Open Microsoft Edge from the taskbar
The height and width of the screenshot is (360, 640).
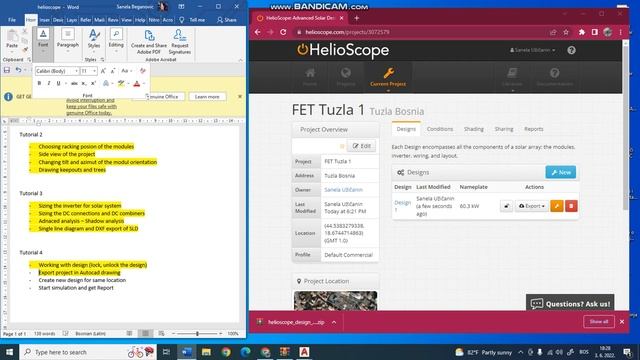[x=245, y=352]
